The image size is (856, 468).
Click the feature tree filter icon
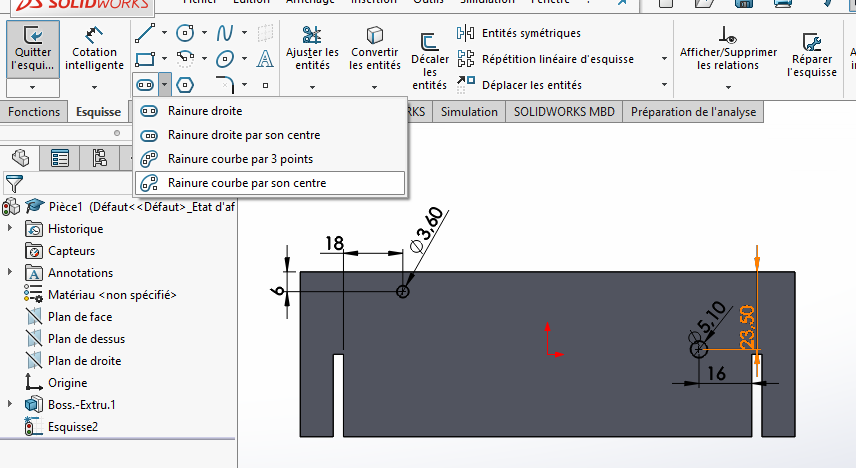pyautogui.click(x=13, y=183)
